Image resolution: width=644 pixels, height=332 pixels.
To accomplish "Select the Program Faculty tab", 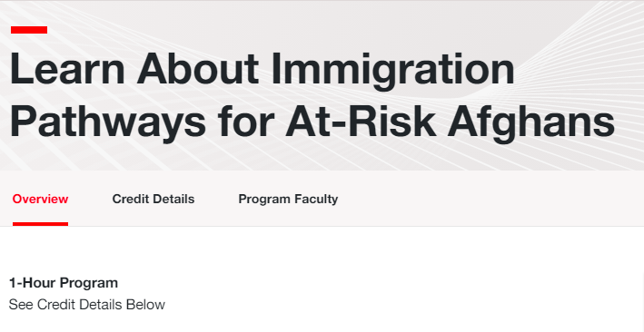I will tap(288, 199).
